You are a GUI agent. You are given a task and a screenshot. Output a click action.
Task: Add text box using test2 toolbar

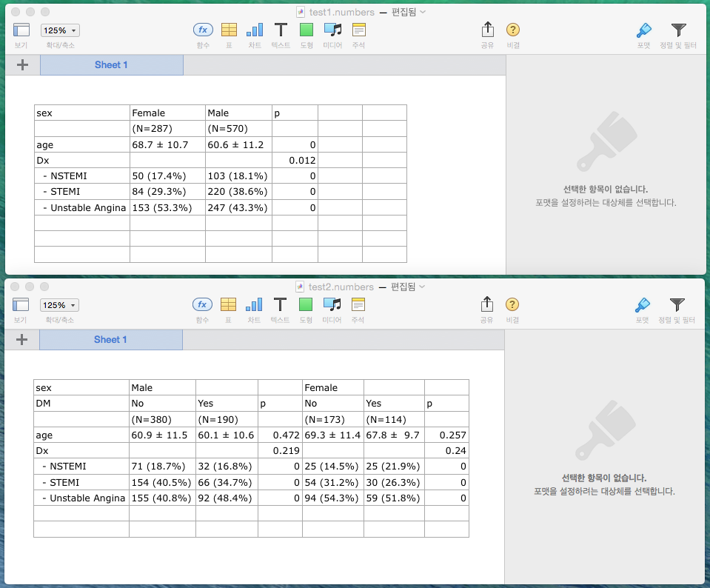click(280, 304)
